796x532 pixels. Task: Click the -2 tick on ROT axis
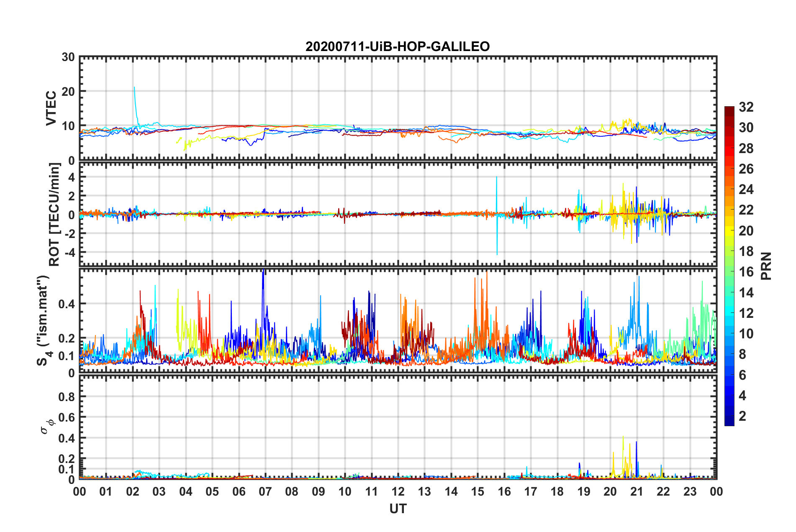pos(70,233)
